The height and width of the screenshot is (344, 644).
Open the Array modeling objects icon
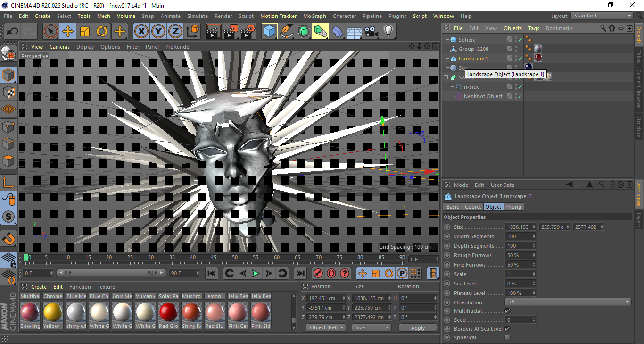pos(321,32)
